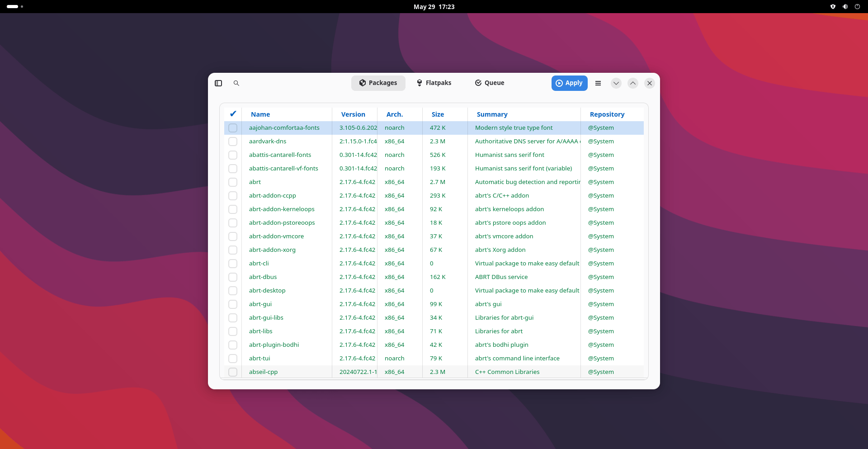Select the abseil-cpp package checkbox
868x449 pixels.
click(233, 372)
